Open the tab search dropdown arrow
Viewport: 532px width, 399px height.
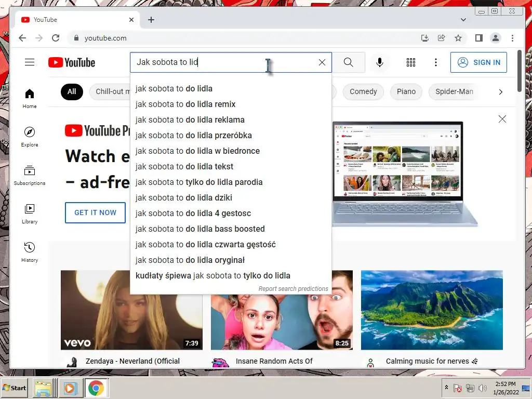click(463, 20)
